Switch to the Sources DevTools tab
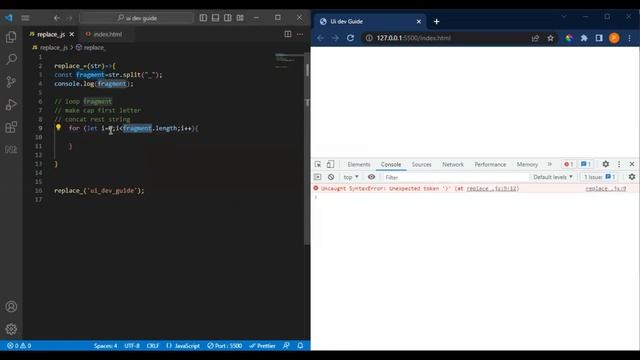Screen dimensions: 640x360 click(421, 164)
